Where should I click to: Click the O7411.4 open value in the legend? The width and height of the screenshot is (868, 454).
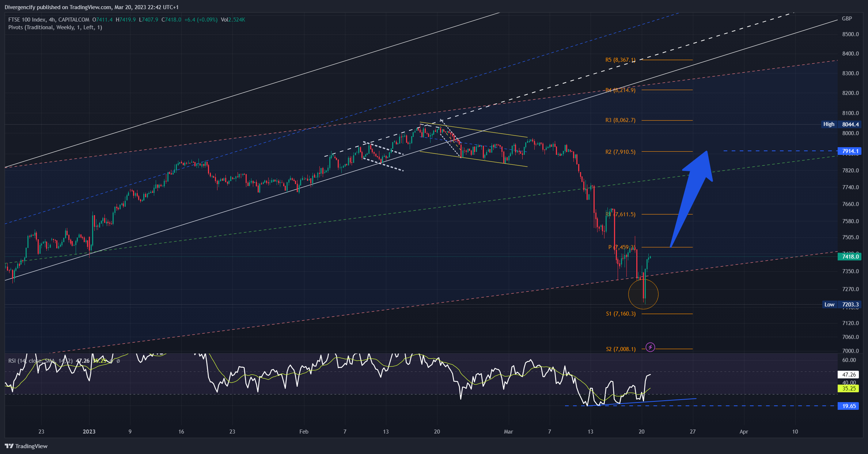pos(102,20)
